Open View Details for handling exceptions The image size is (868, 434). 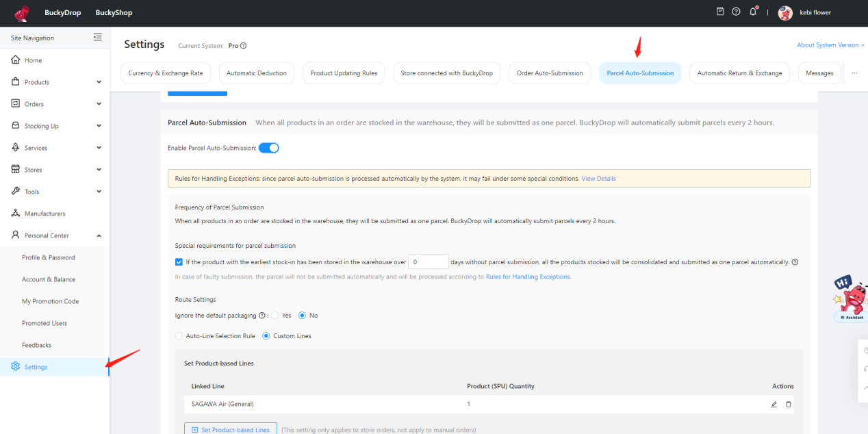tap(599, 179)
